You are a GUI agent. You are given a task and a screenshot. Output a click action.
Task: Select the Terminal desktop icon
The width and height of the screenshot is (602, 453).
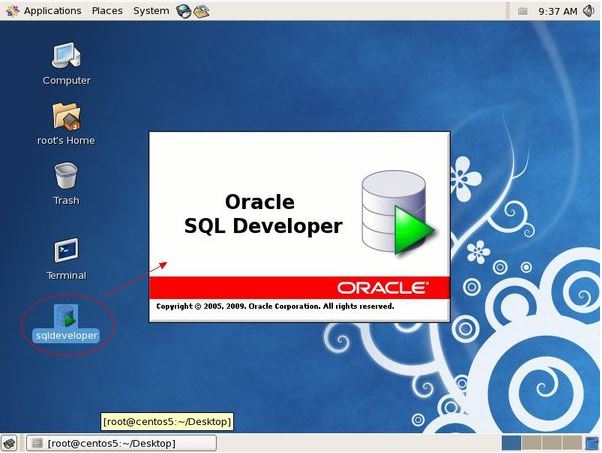(x=66, y=250)
